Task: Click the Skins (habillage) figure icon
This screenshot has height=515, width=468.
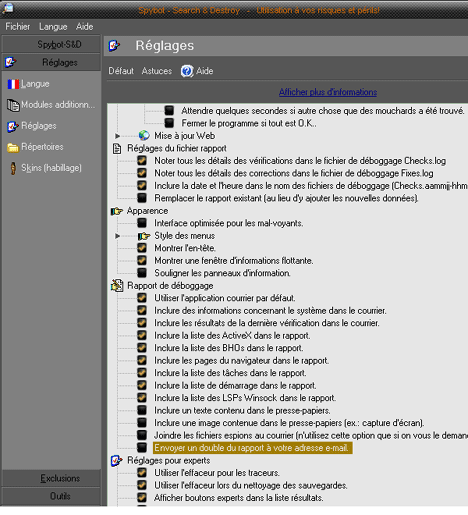Action: [x=13, y=168]
